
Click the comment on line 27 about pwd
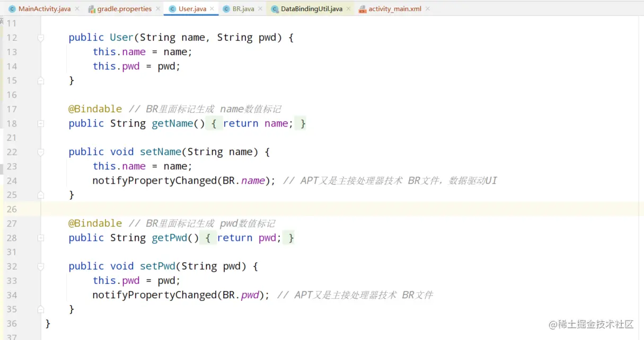click(x=202, y=223)
